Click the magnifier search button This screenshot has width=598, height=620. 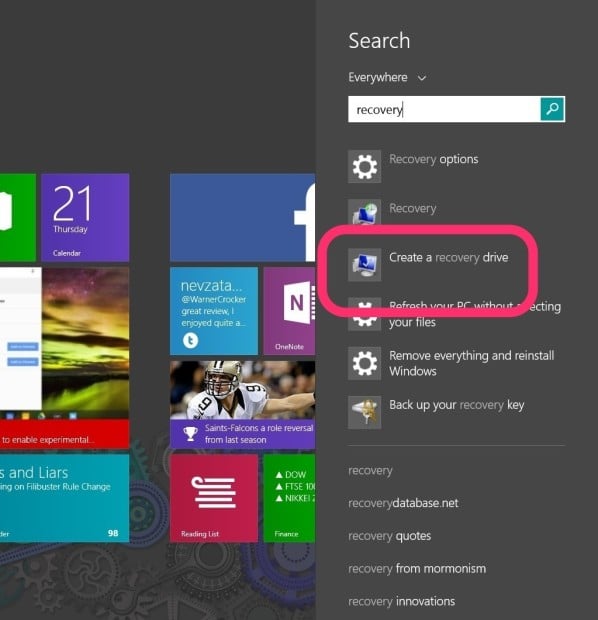pyautogui.click(x=552, y=109)
